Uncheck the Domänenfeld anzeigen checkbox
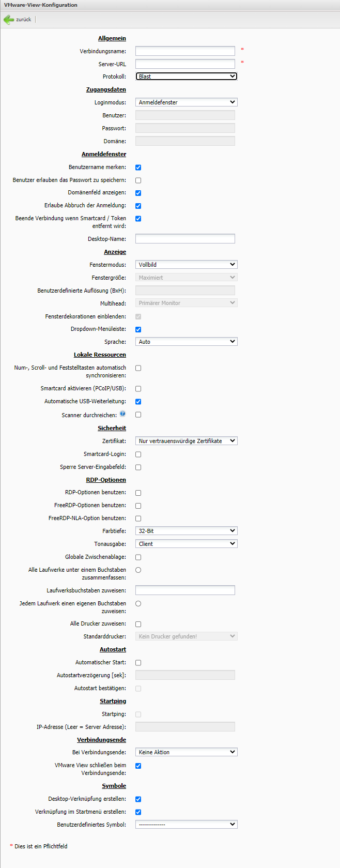Viewport: 340px width, 868px height. point(138,193)
